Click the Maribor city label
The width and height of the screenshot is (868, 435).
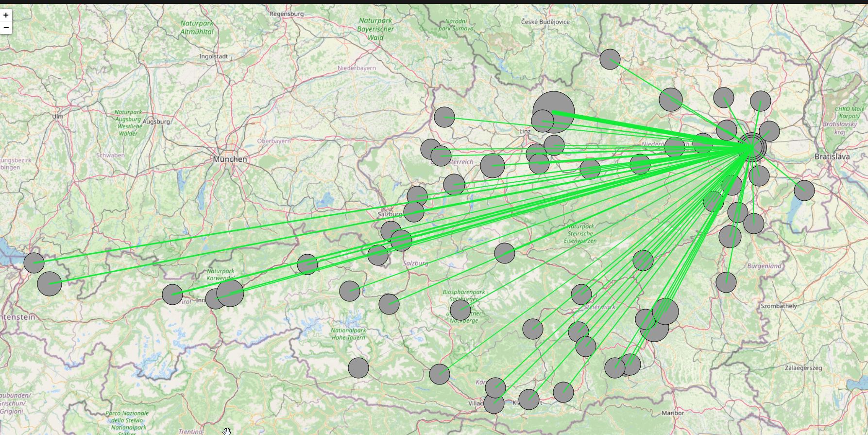[673, 413]
